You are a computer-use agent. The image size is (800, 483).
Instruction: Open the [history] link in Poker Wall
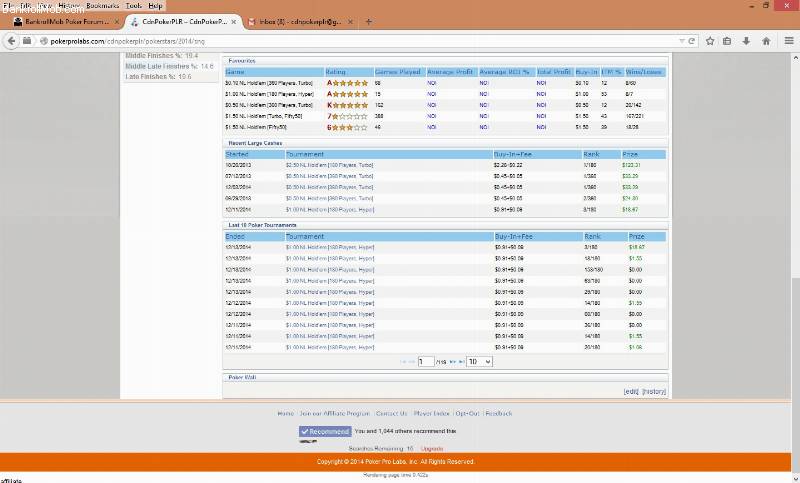click(654, 392)
